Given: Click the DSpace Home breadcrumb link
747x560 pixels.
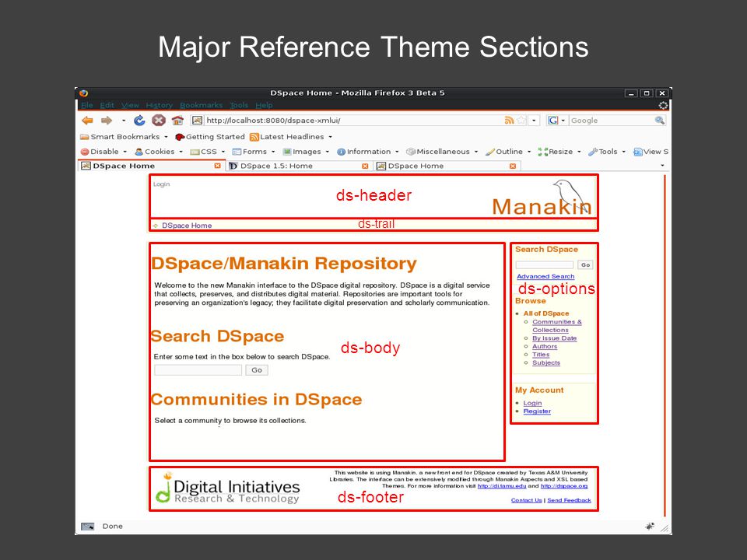Looking at the screenshot, I should click(x=187, y=226).
